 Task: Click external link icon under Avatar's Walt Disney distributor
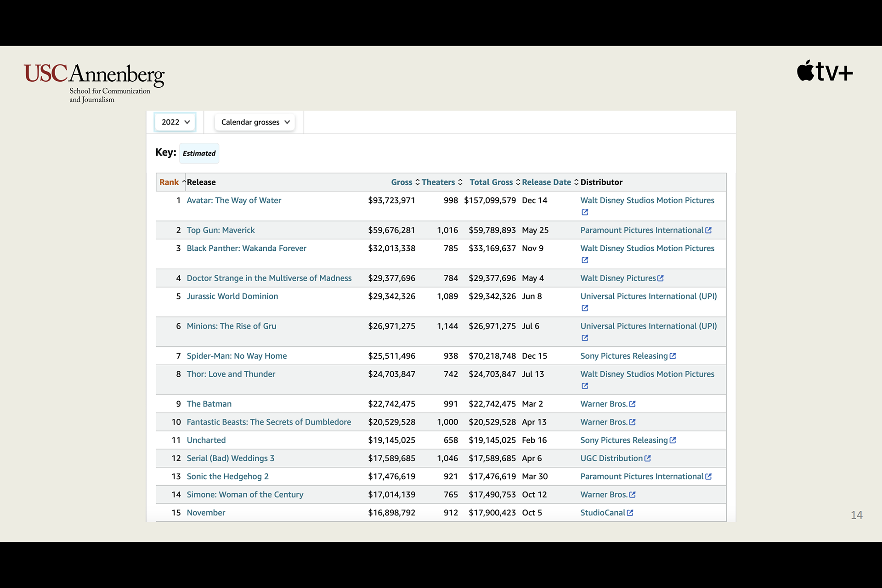tap(585, 212)
